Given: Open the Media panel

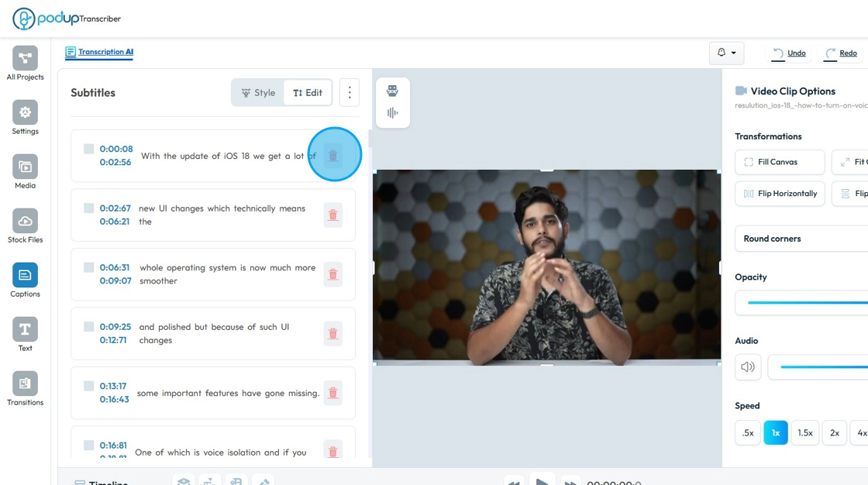Looking at the screenshot, I should [25, 172].
